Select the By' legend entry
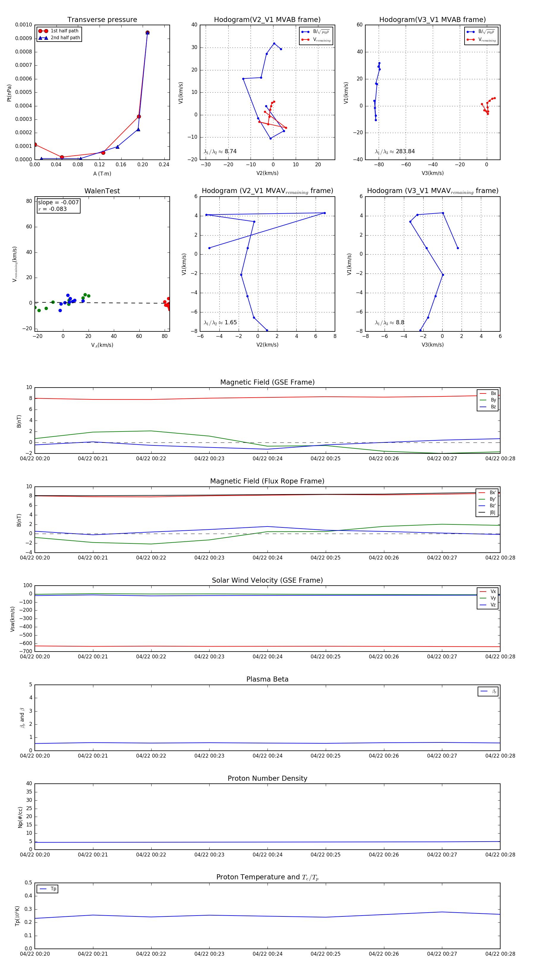Image resolution: width=535 pixels, height=980 pixels. tap(487, 499)
